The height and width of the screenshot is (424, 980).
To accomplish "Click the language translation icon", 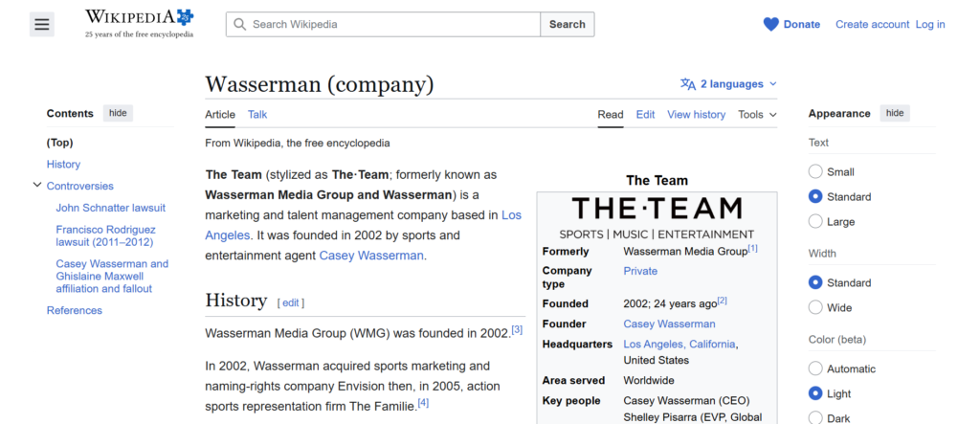I will (x=688, y=84).
